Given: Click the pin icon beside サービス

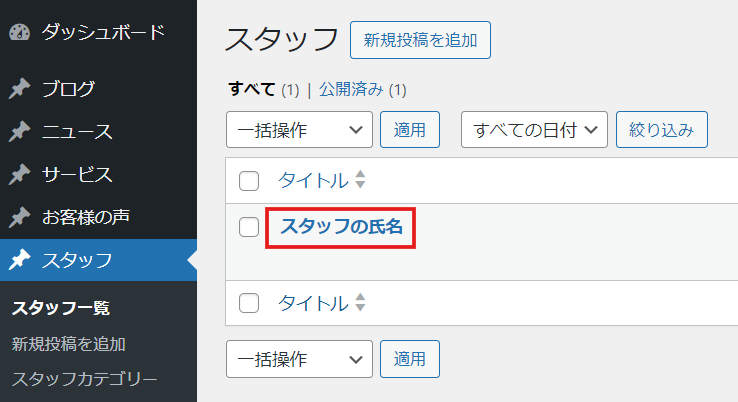Looking at the screenshot, I should point(19,175).
